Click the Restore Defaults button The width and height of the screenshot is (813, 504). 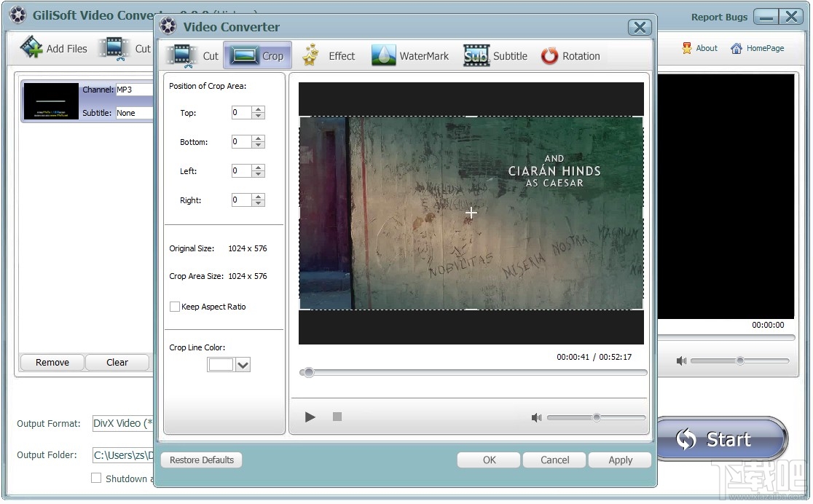[x=201, y=460]
